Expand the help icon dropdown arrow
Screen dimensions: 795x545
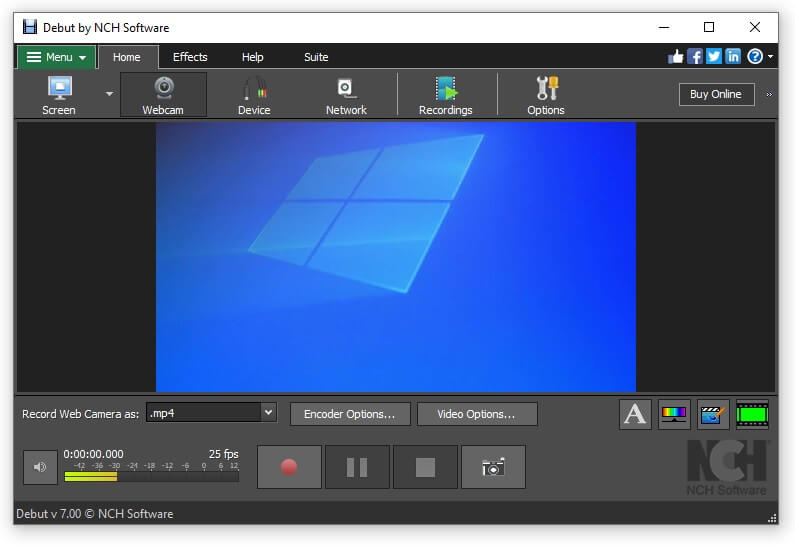pos(770,56)
